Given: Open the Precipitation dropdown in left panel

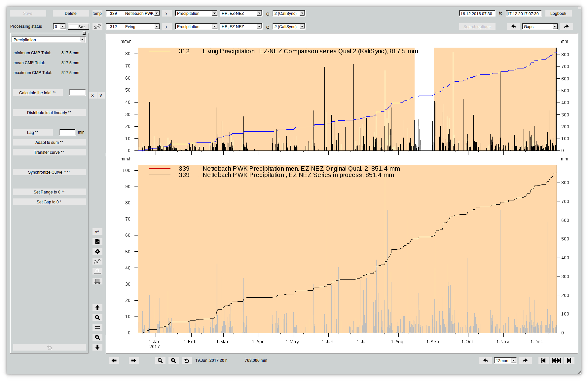Looking at the screenshot, I should click(49, 40).
